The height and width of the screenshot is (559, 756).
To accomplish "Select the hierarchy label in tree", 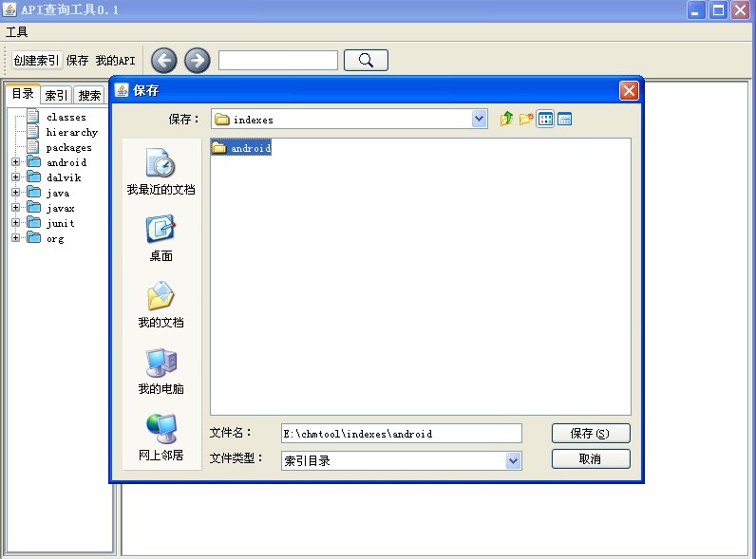I will [x=72, y=132].
